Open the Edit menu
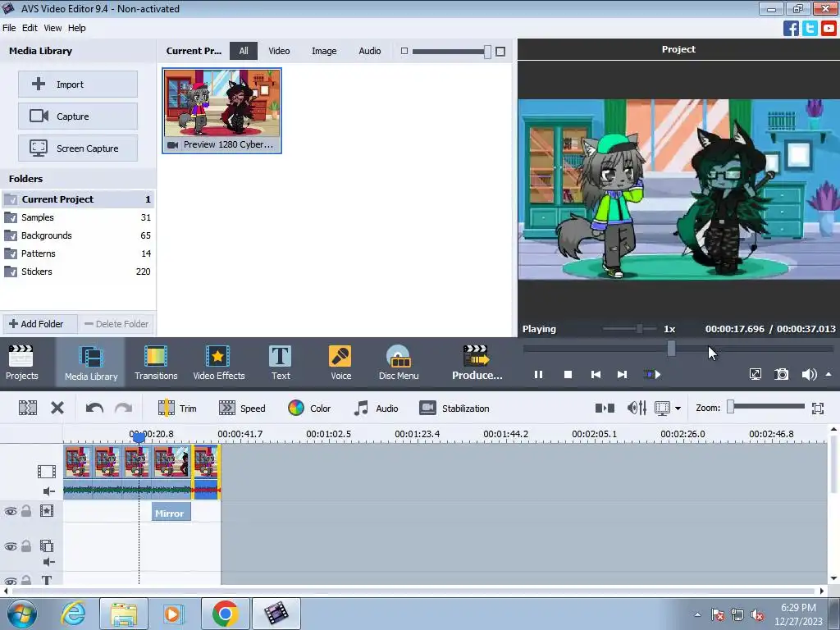Screen dimensions: 840x630 point(30,28)
